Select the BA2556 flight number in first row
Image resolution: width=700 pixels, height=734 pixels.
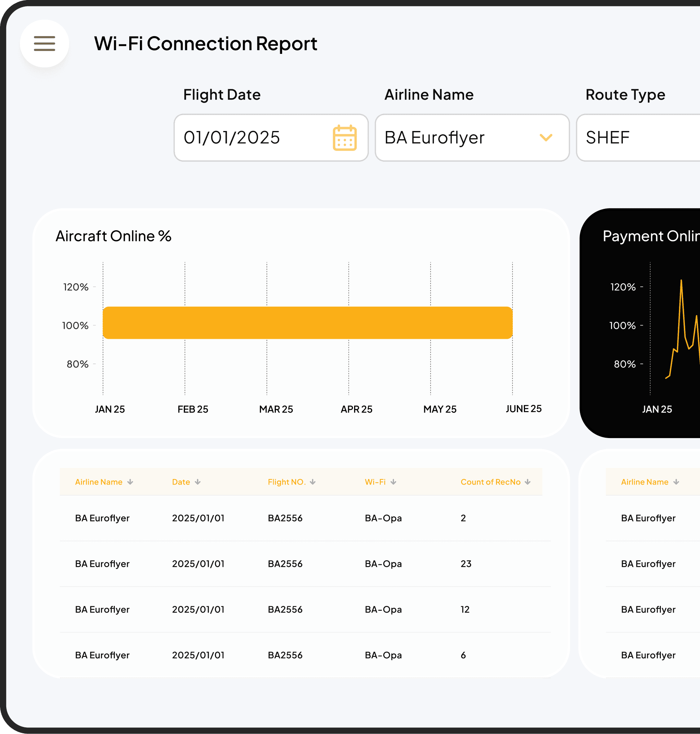point(285,518)
